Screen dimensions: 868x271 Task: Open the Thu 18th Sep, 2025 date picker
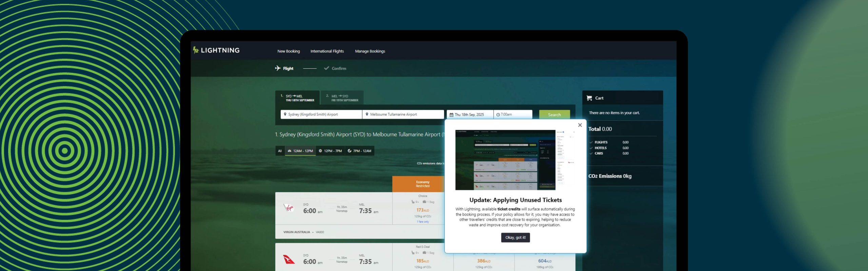point(470,114)
